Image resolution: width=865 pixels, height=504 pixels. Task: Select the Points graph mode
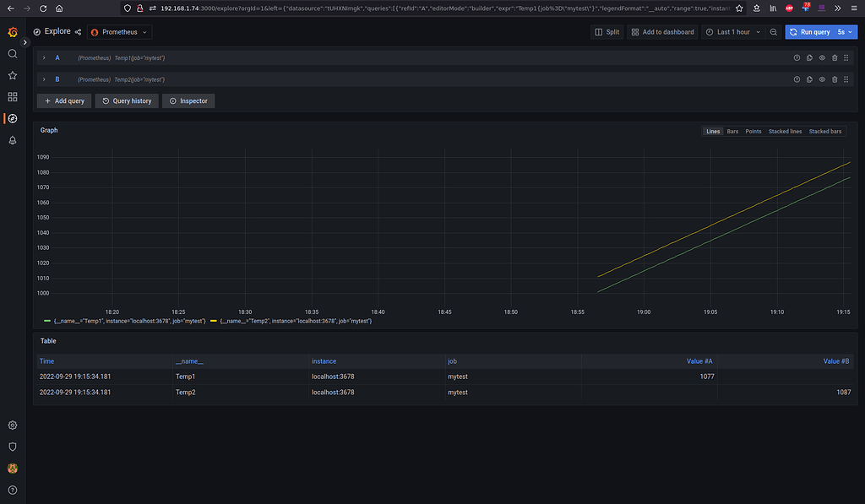753,131
